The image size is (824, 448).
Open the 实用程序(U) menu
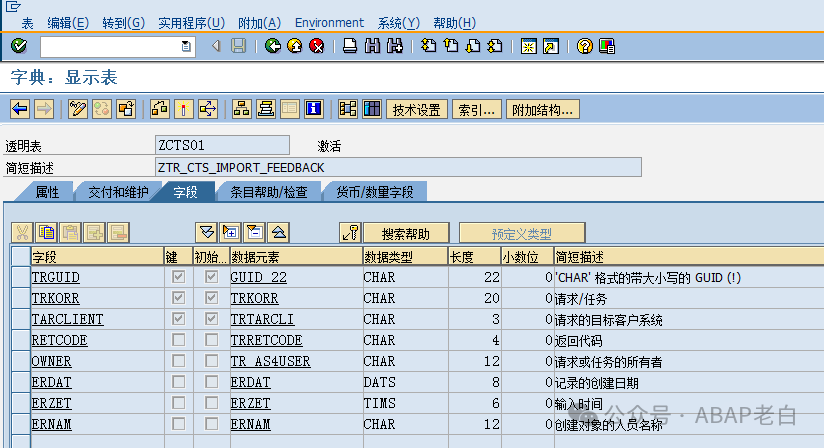coord(192,23)
